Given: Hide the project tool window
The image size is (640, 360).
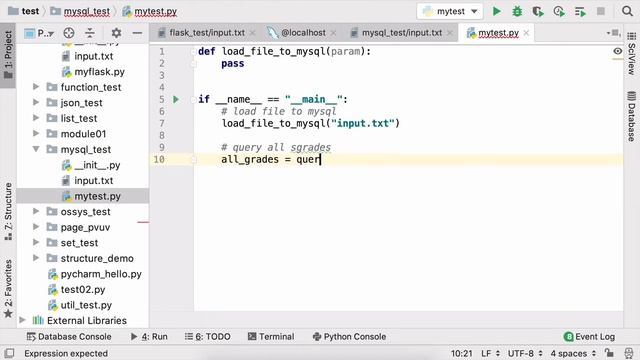Looking at the screenshot, I should [x=138, y=33].
